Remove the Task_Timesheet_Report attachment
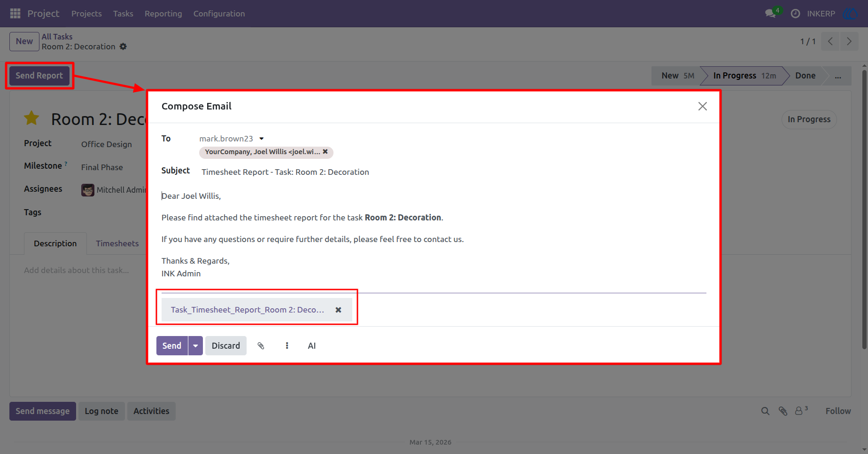 point(338,310)
